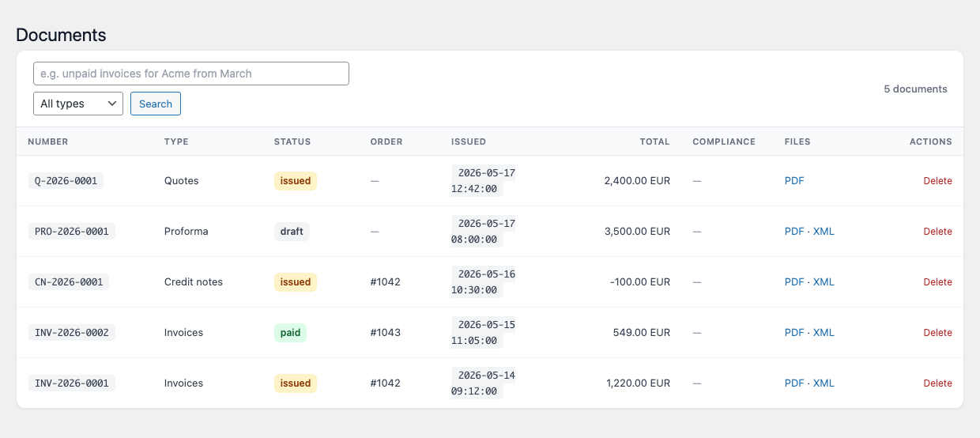
Task: Click the 549.00 EUR total
Action: pyautogui.click(x=642, y=333)
